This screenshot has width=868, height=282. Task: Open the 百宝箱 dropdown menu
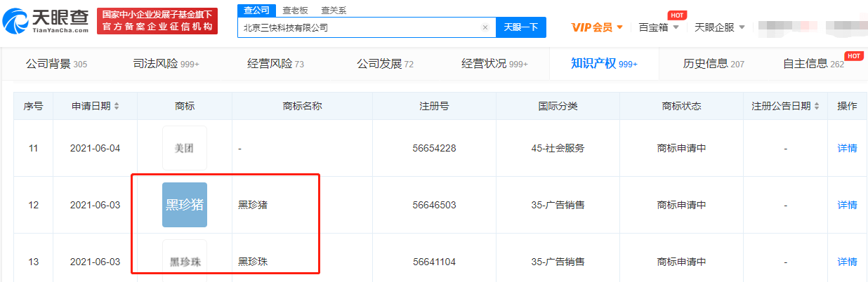point(658,27)
